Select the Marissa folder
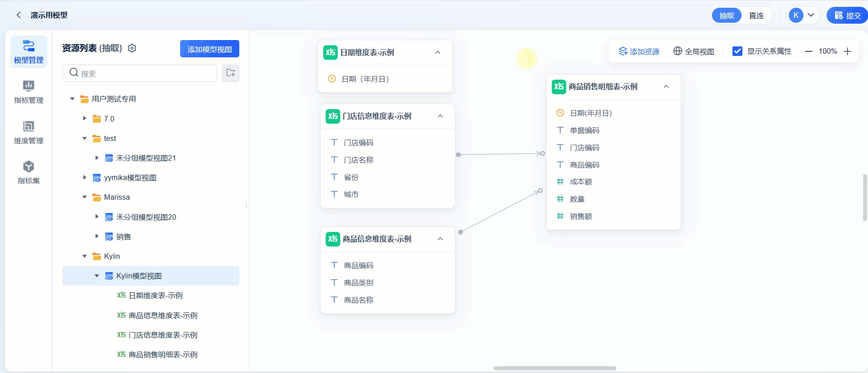 pyautogui.click(x=116, y=197)
